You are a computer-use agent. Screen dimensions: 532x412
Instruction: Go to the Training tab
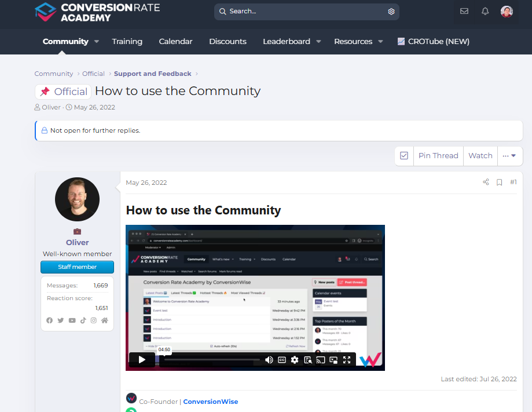pyautogui.click(x=127, y=42)
